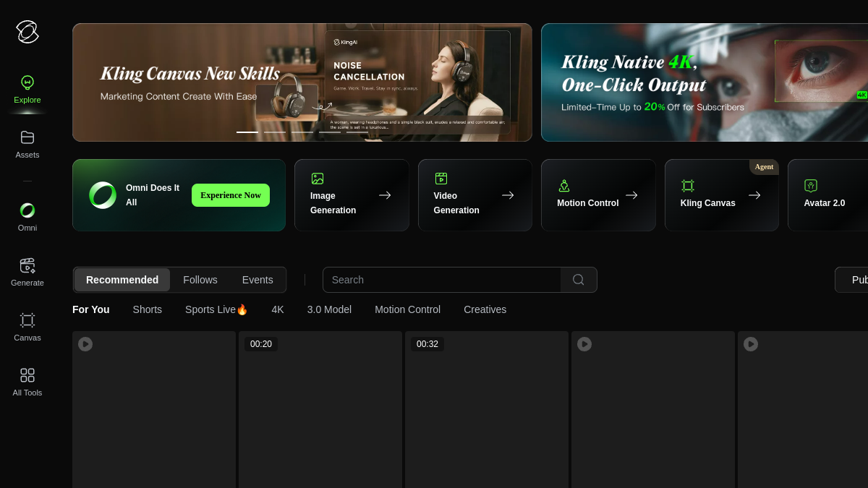Open the video marked 00:20
This screenshot has width=868, height=488.
[320, 409]
